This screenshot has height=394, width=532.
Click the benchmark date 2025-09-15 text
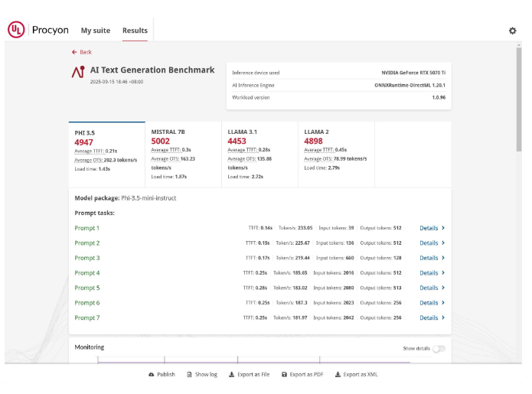pyautogui.click(x=116, y=82)
